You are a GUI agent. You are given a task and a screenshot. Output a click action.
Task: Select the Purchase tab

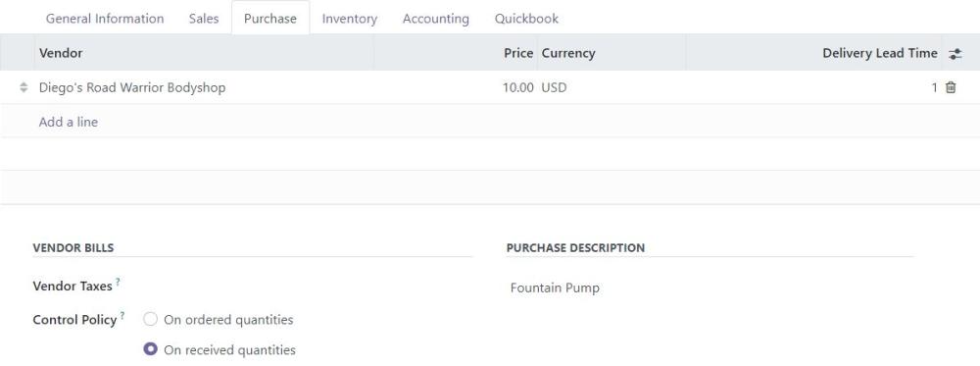(x=270, y=18)
